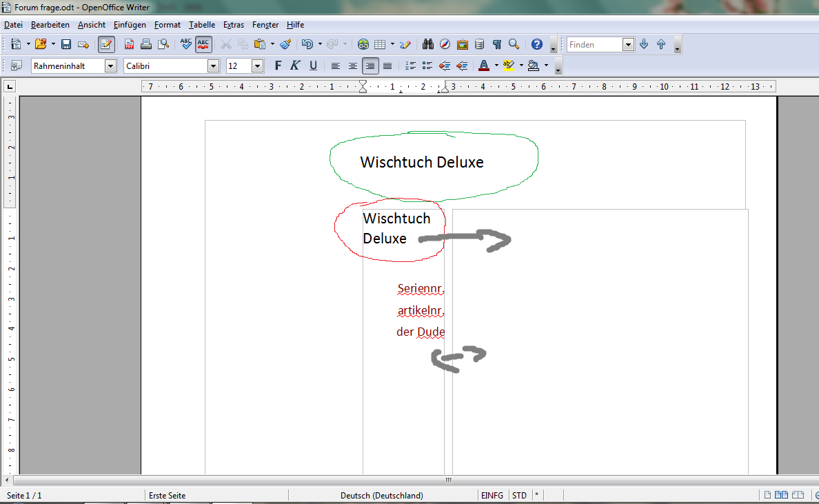
Task: Apply font color
Action: 484,65
